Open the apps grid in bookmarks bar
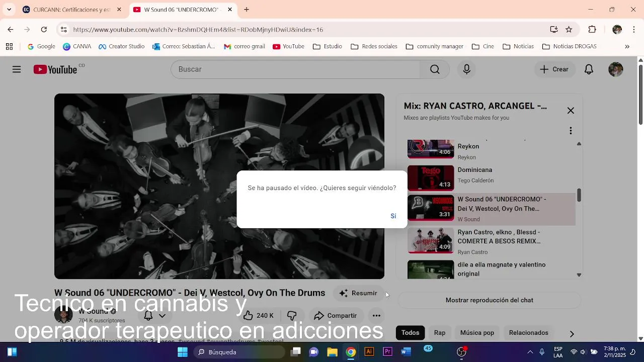The image size is (644, 362). coord(9,47)
